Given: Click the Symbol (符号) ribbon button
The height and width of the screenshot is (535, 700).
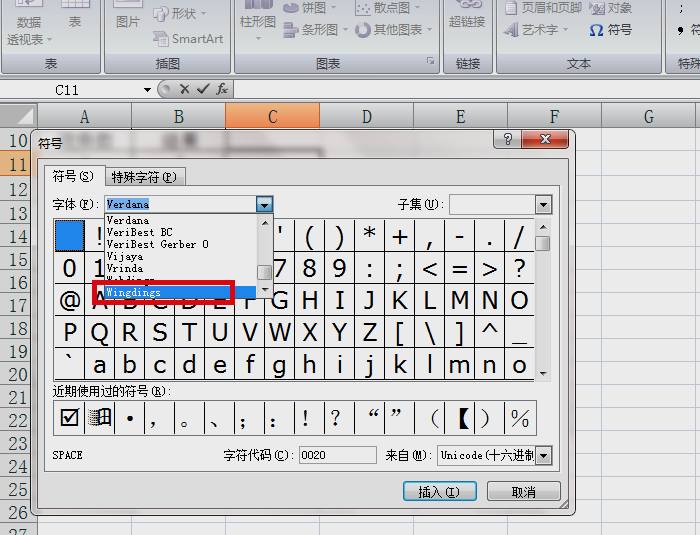Looking at the screenshot, I should click(x=610, y=30).
